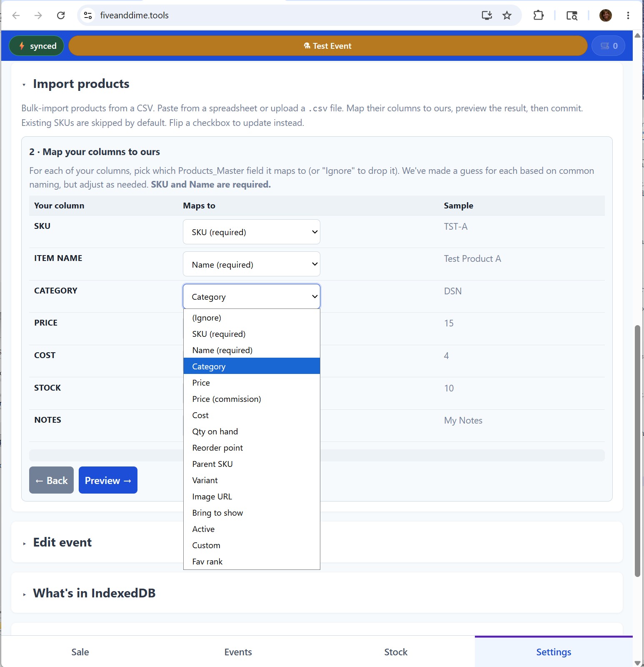This screenshot has width=644, height=667.
Task: Click the Back button
Action: [x=51, y=480]
